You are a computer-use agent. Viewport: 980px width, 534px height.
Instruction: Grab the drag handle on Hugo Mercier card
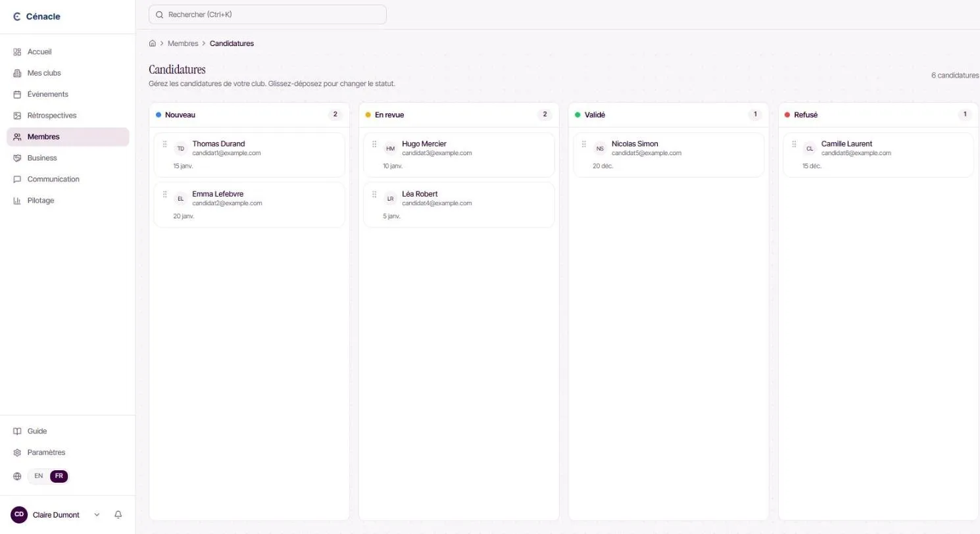click(x=374, y=144)
